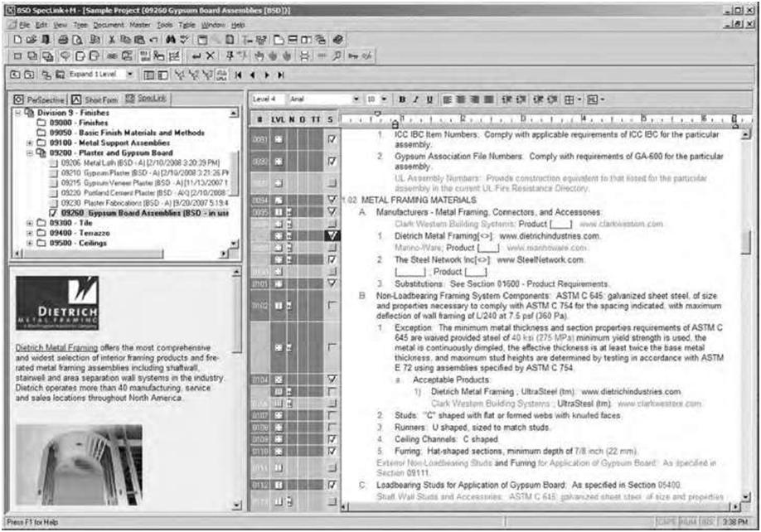Click the Copy icon in the toolbar
761x532 pixels.
pos(125,40)
